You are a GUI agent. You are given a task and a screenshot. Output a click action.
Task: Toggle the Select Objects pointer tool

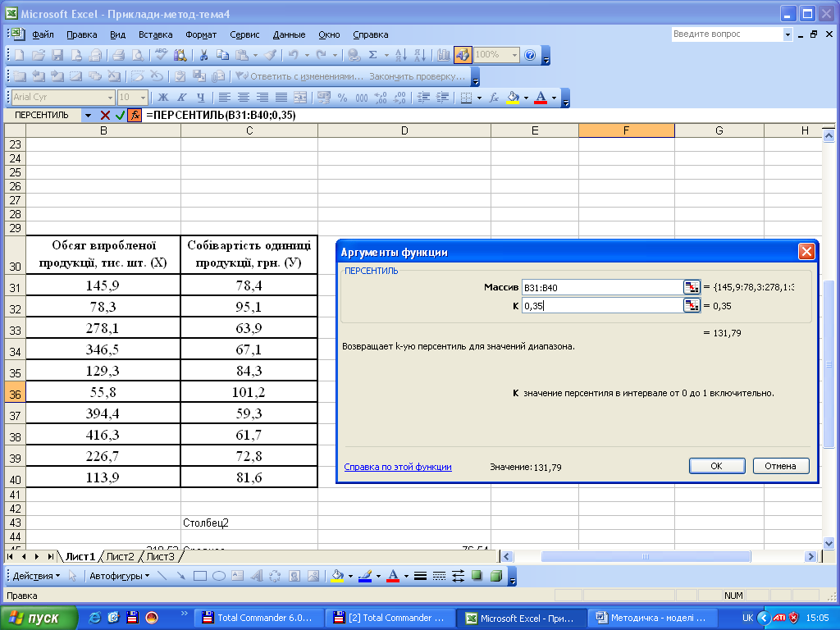pos(73,577)
